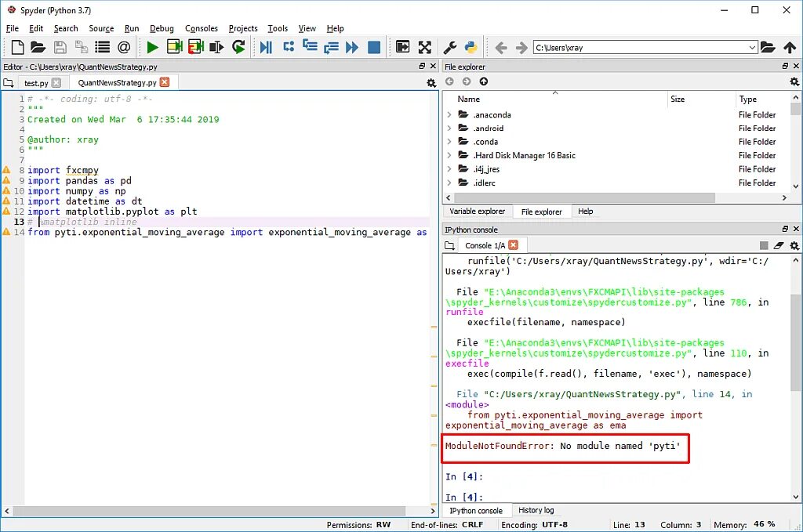Open the File menu
This screenshot has height=532, width=803.
(x=13, y=29)
